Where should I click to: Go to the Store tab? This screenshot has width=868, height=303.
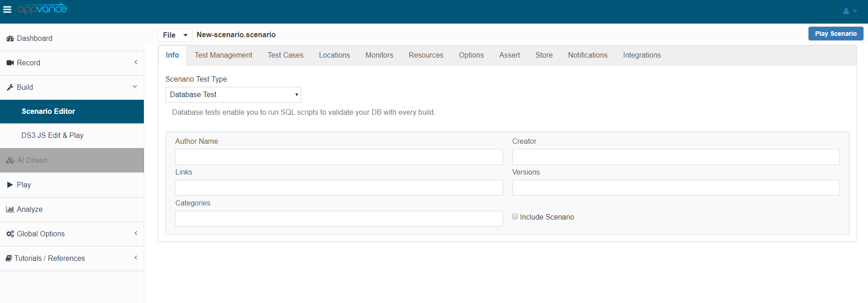544,55
